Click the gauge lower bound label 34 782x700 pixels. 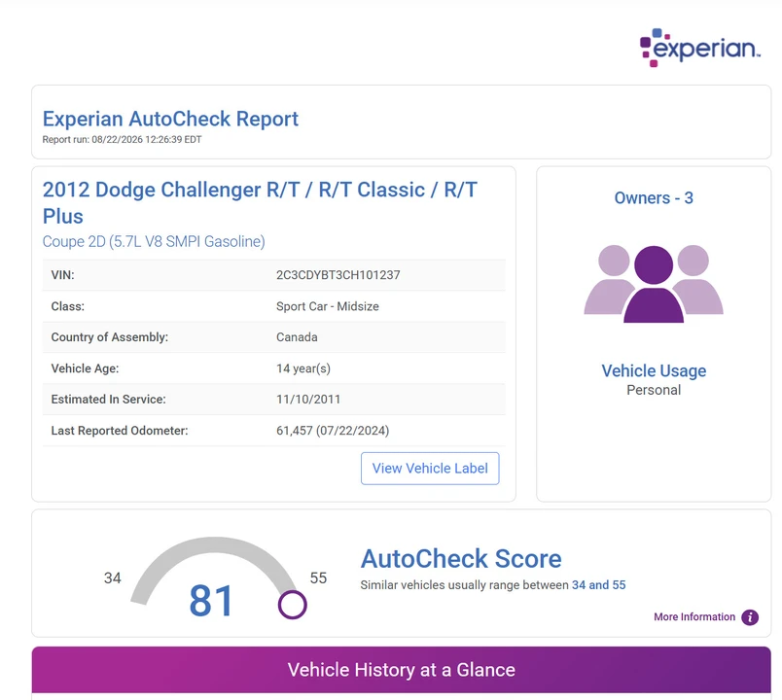click(x=112, y=577)
